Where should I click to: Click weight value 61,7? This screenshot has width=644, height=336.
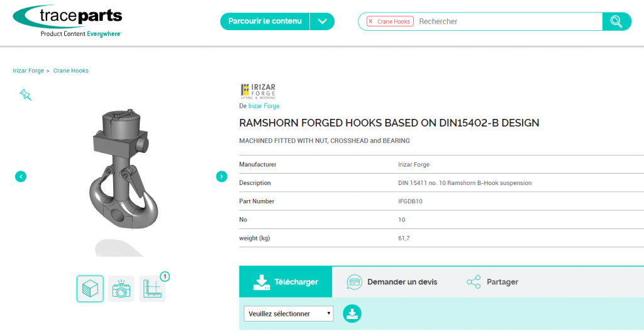pos(404,238)
